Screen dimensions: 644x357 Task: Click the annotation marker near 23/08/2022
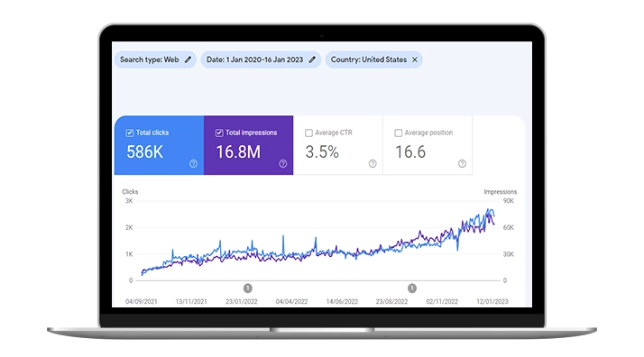click(x=412, y=288)
